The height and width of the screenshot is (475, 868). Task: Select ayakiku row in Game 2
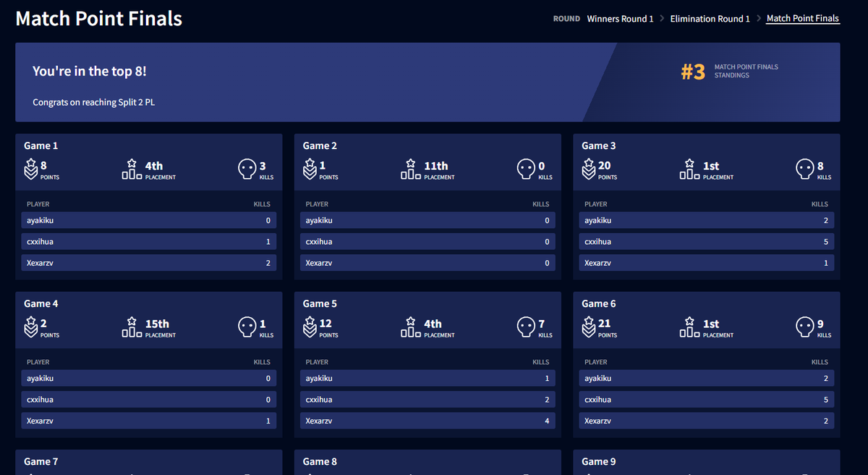pyautogui.click(x=427, y=220)
